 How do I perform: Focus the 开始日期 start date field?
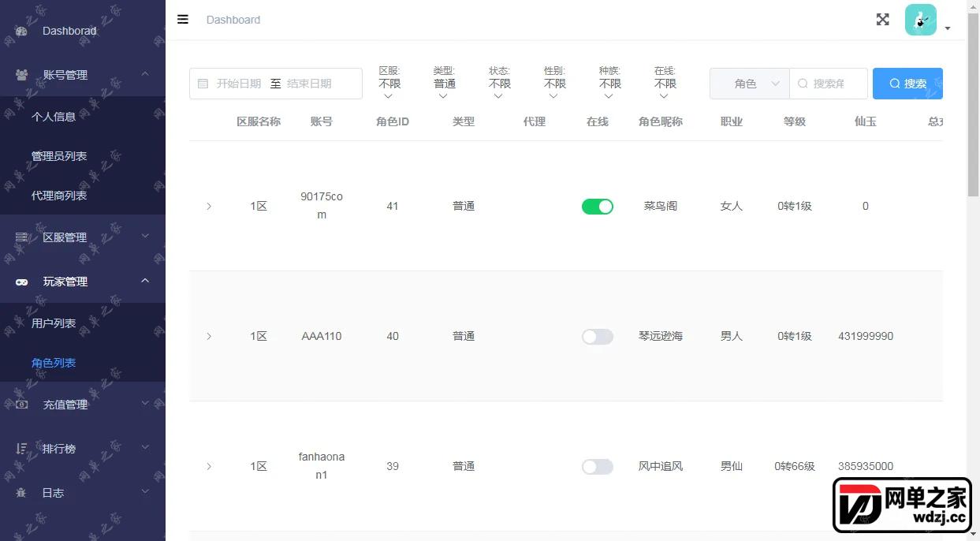239,84
